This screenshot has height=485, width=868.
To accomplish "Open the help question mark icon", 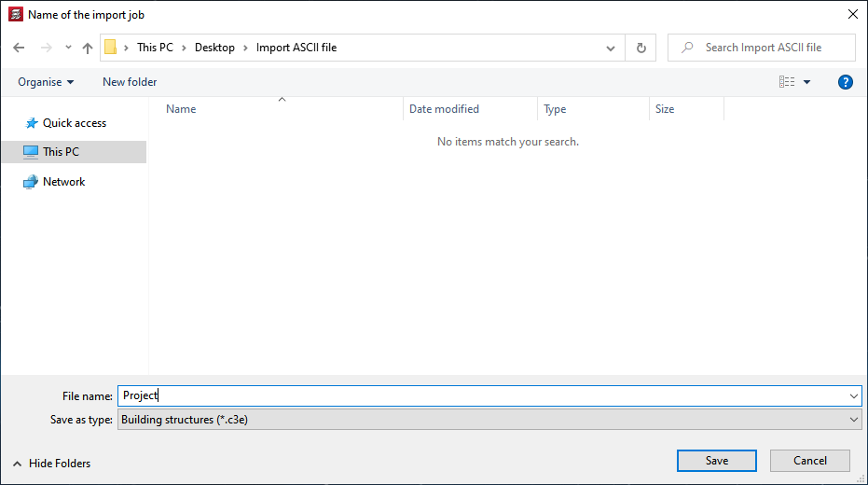I will click(846, 82).
